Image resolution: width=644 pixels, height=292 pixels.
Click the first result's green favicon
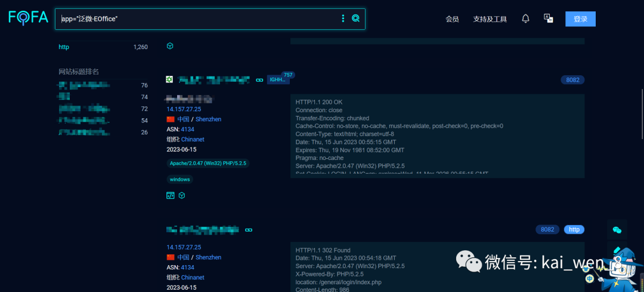pyautogui.click(x=169, y=79)
